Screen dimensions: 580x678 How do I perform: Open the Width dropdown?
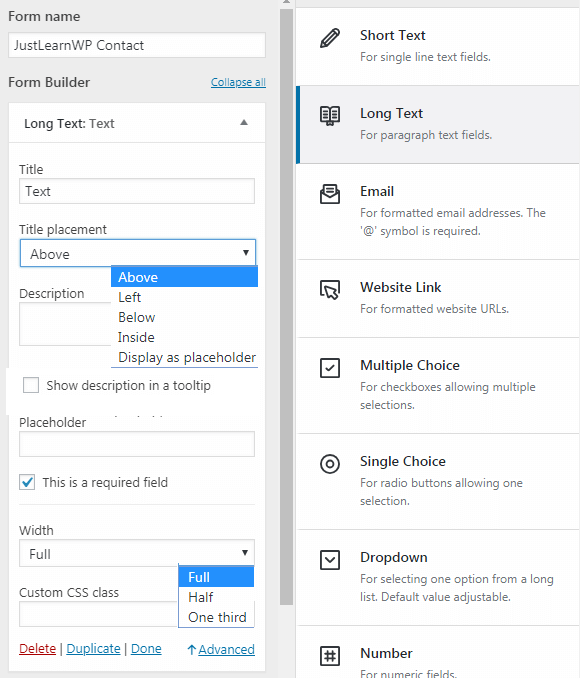[137, 553]
